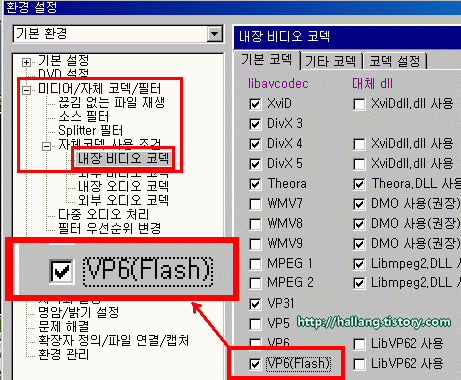Uncheck DMO 사용(권장) in the WMV8 row

[x=359, y=224]
